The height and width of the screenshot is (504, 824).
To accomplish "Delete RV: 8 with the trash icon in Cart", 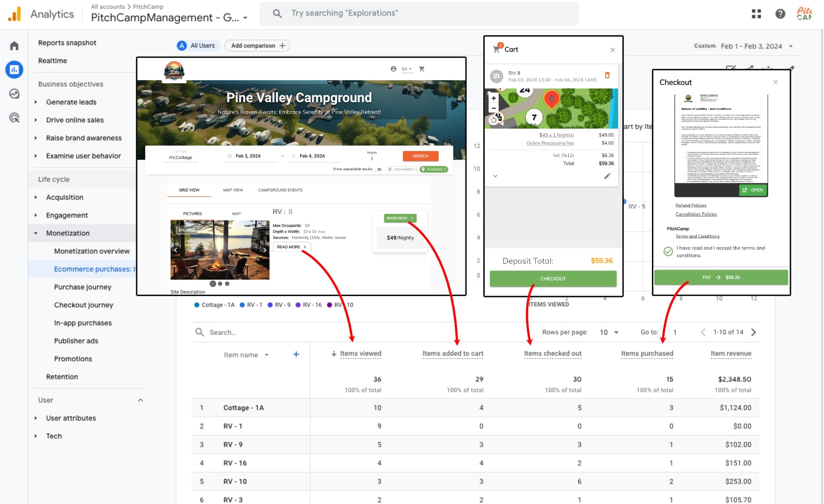I will [x=607, y=75].
